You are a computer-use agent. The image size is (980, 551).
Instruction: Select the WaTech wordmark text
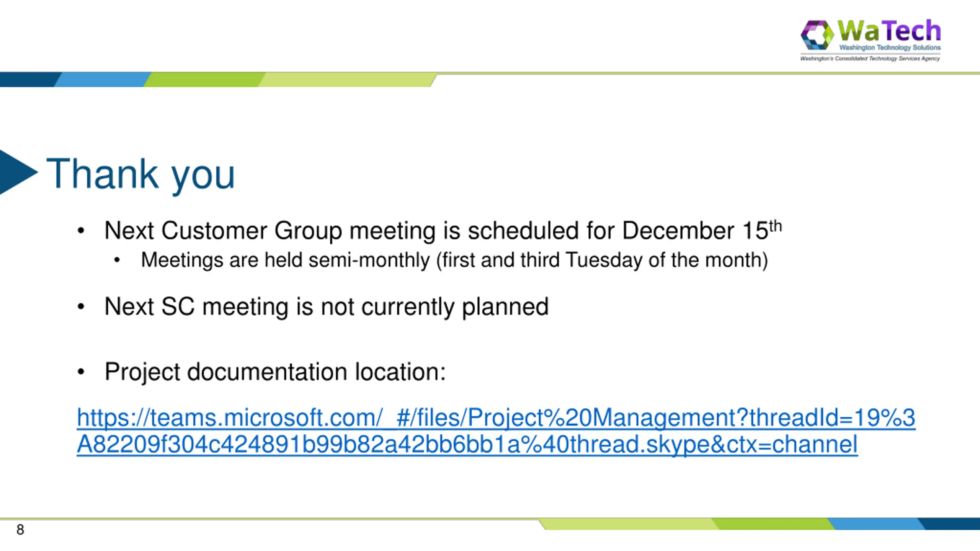(x=889, y=31)
